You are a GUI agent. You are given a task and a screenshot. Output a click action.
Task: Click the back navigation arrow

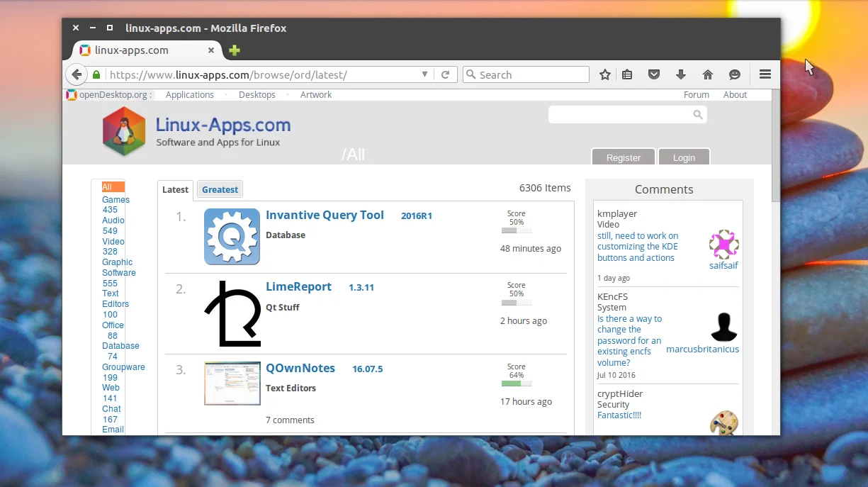(x=77, y=74)
